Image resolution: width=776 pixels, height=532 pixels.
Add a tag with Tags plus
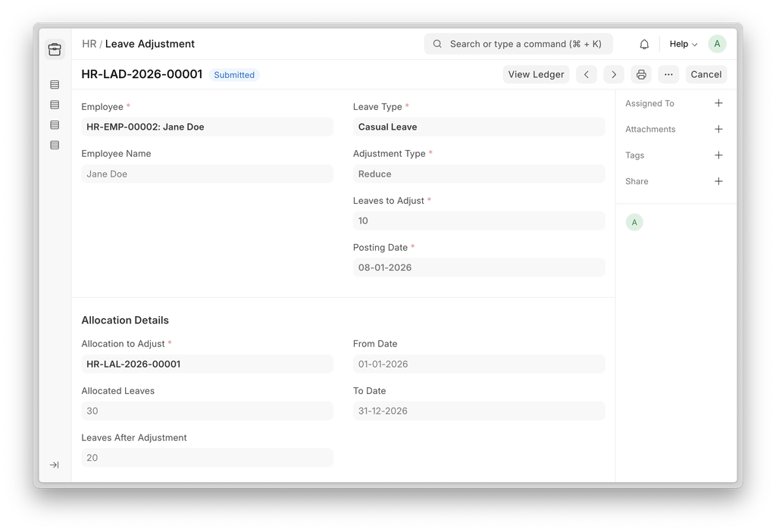(718, 155)
